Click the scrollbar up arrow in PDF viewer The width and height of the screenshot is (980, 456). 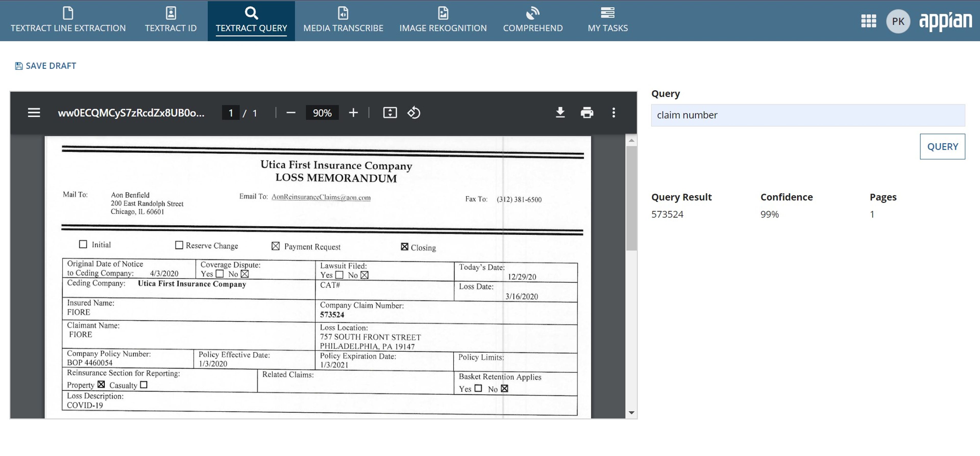click(631, 140)
